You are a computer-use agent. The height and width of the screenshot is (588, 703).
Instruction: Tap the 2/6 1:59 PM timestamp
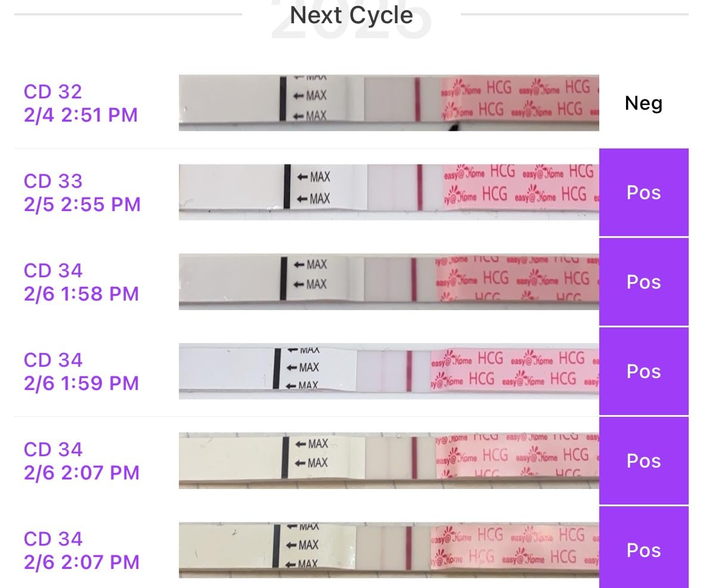[81, 383]
